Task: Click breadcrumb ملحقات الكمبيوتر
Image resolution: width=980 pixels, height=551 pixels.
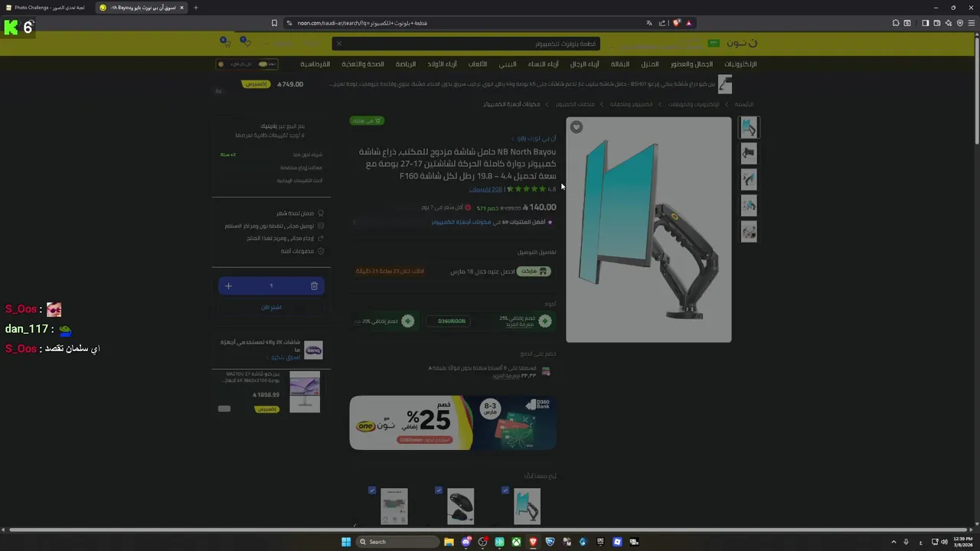Action: 575,104
